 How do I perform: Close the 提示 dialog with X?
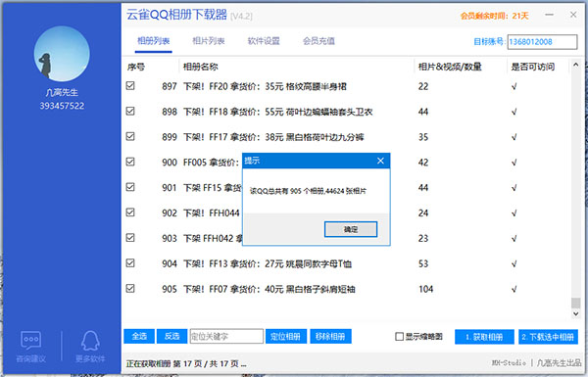[380, 161]
